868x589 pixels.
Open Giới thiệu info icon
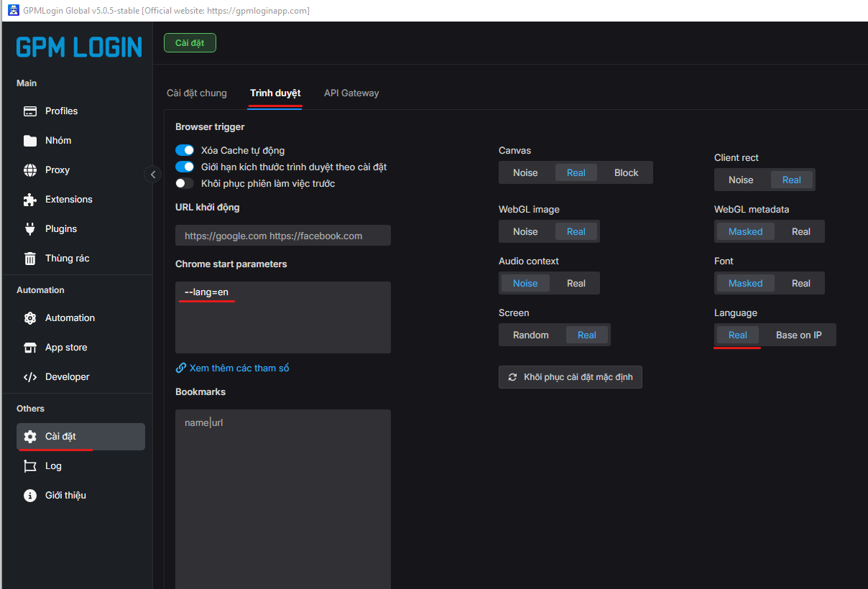tap(30, 496)
